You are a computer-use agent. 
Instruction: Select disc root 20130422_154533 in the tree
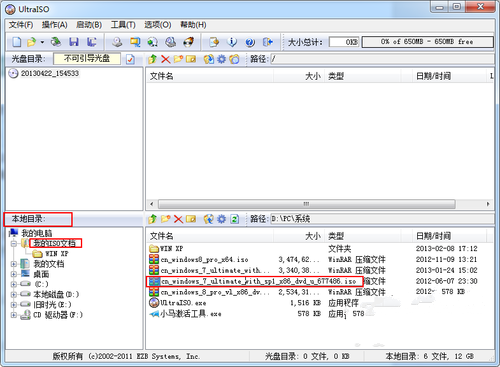(x=50, y=73)
